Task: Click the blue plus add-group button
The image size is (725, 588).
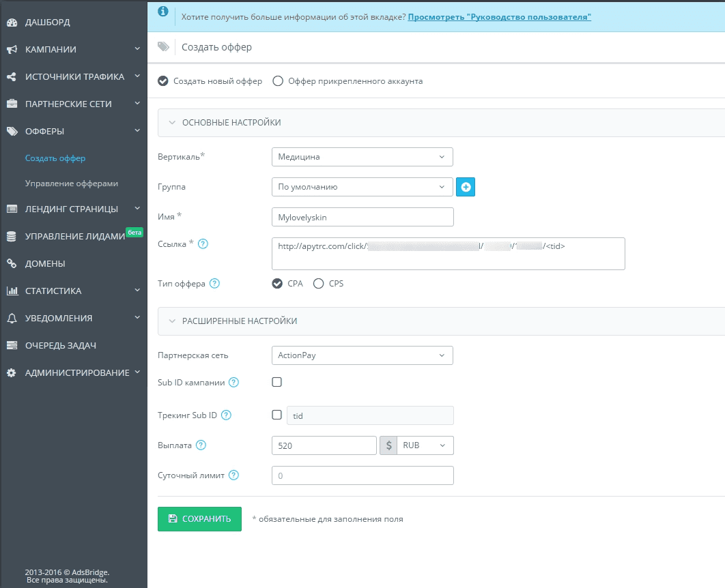Action: 465,187
